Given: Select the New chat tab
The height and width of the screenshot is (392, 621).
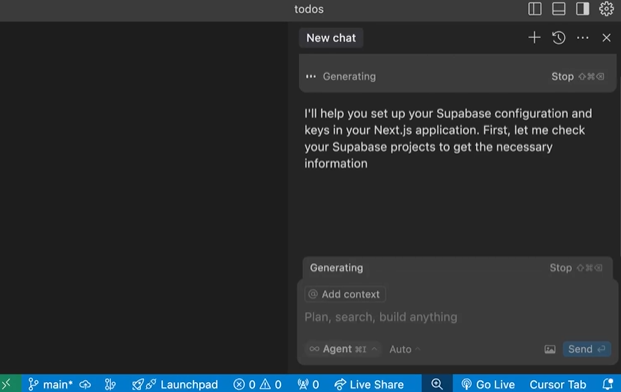Looking at the screenshot, I should (x=331, y=38).
